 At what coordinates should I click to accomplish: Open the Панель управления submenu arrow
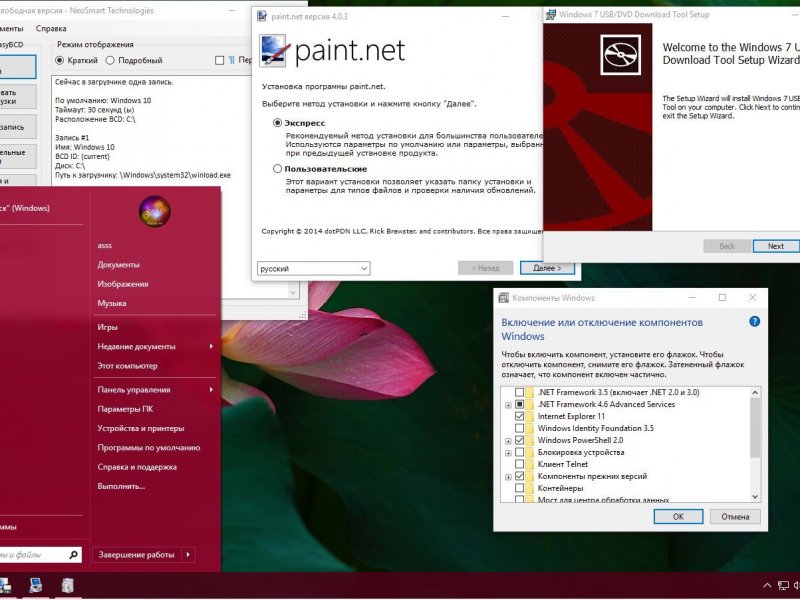pyautogui.click(x=211, y=390)
